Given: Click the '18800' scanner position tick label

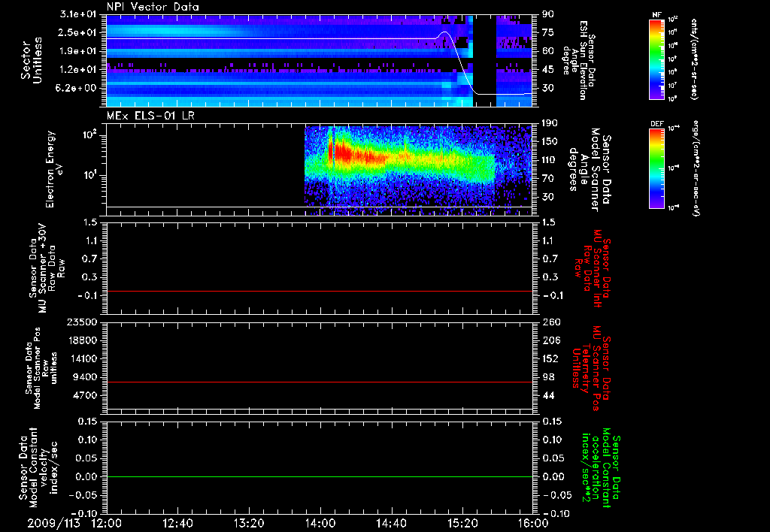Looking at the screenshot, I should coord(81,340).
